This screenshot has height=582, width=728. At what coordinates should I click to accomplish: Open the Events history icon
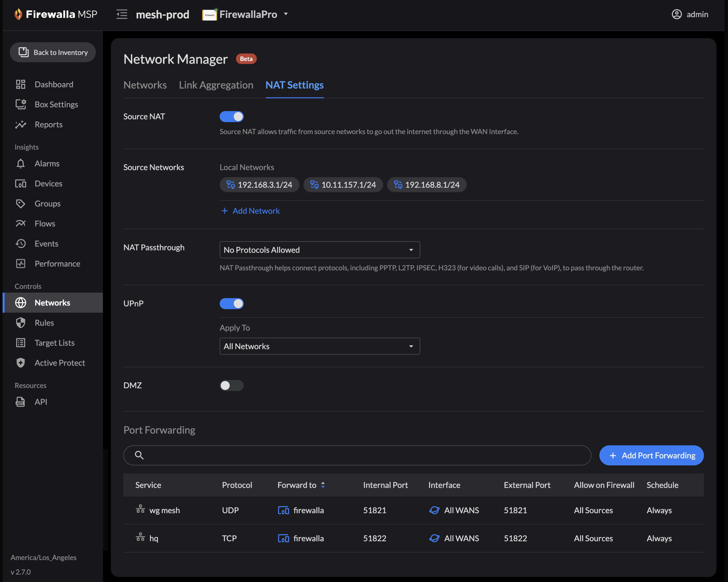tap(21, 243)
